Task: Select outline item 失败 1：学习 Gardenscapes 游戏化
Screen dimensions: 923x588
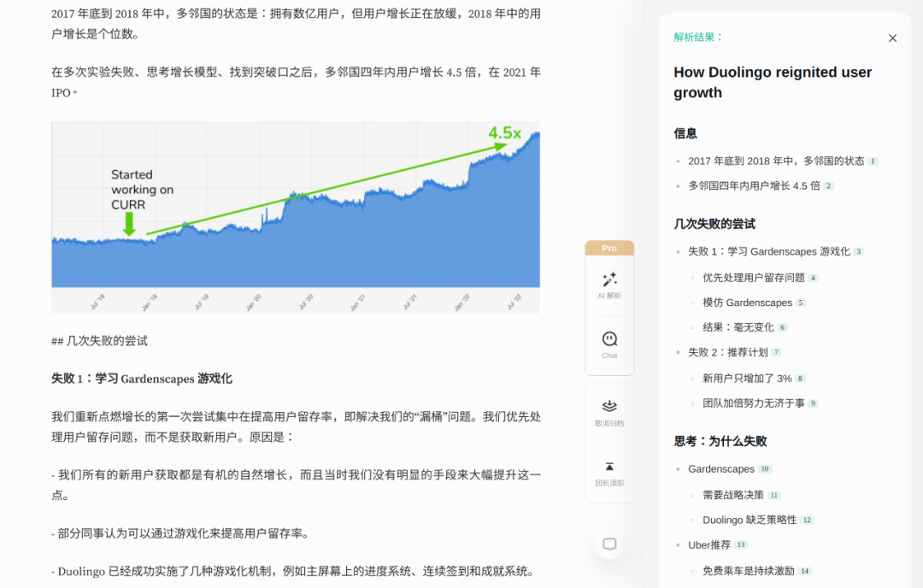Action: pos(769,252)
